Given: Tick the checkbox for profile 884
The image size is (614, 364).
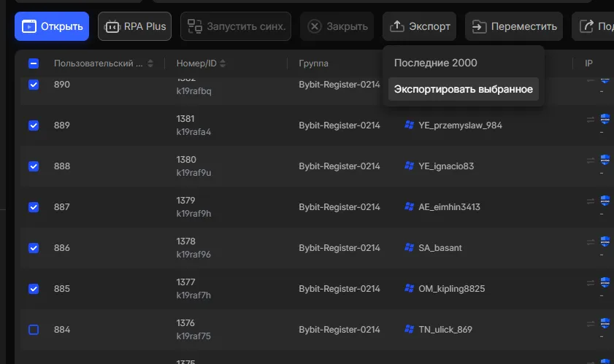Looking at the screenshot, I should pyautogui.click(x=34, y=330).
